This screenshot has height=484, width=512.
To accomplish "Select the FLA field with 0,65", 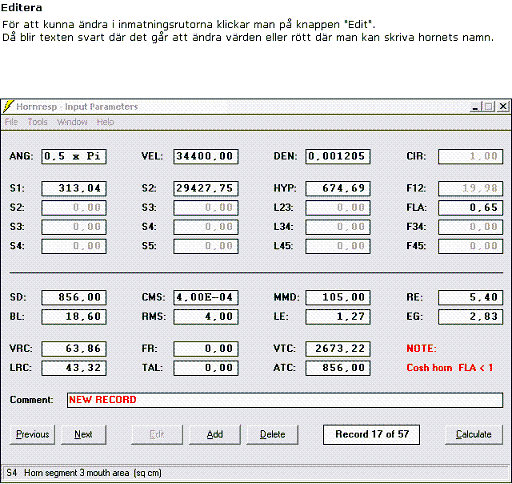I will point(470,208).
